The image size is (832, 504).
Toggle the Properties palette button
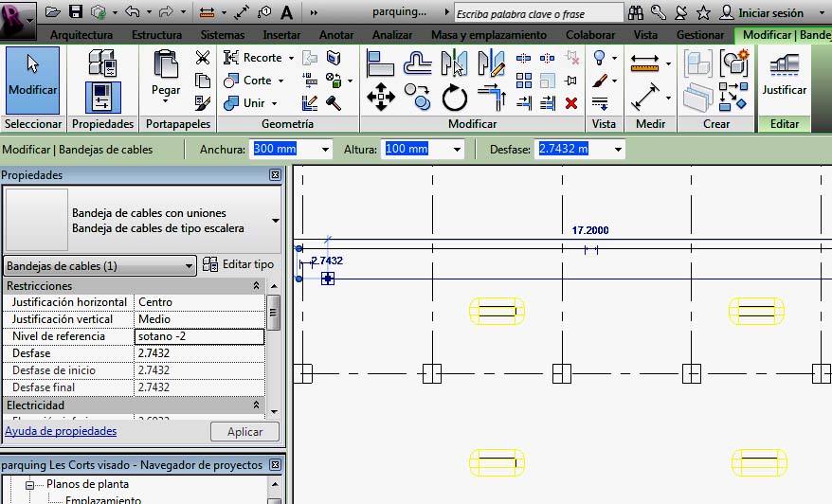tap(102, 98)
